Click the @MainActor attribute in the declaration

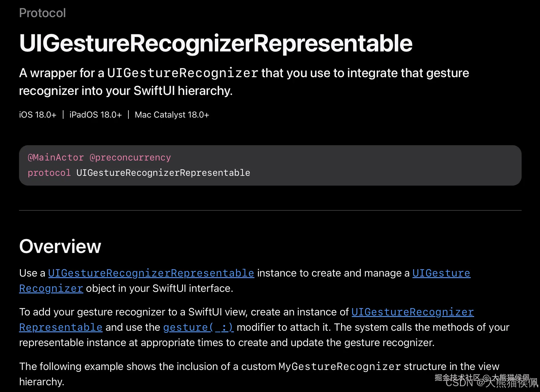[55, 157]
